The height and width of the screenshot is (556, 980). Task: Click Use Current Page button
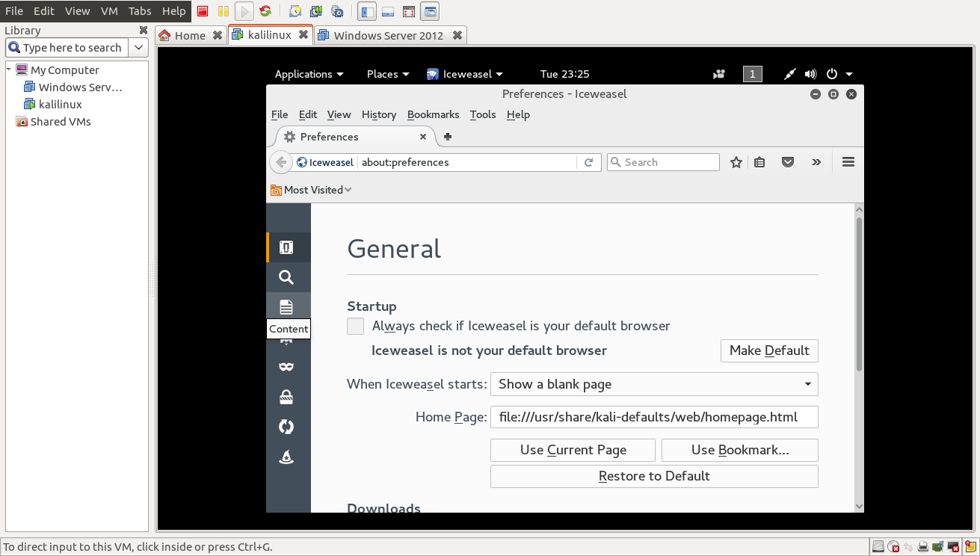coord(573,450)
